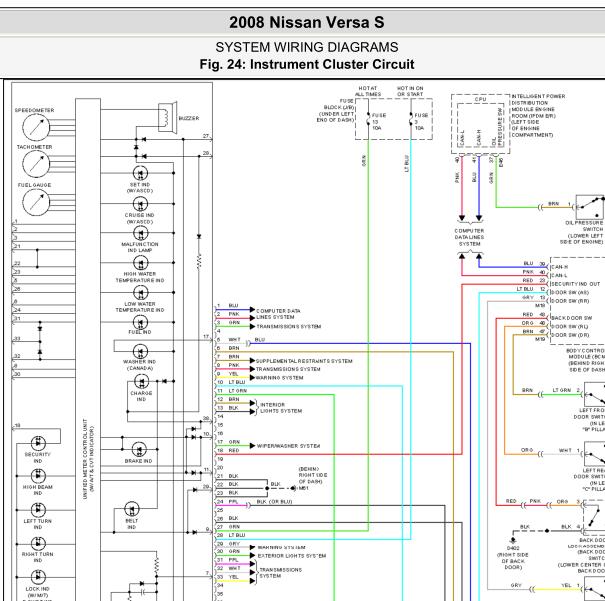Click the low water temperature lamp symbol
Image resolution: width=605 pixels, height=601 pixels.
coord(140,292)
